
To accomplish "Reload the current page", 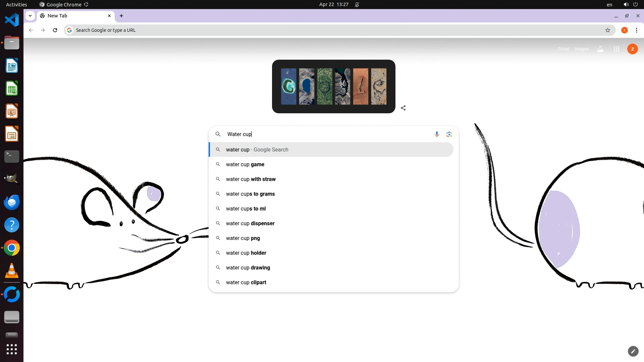I will pyautogui.click(x=55, y=30).
